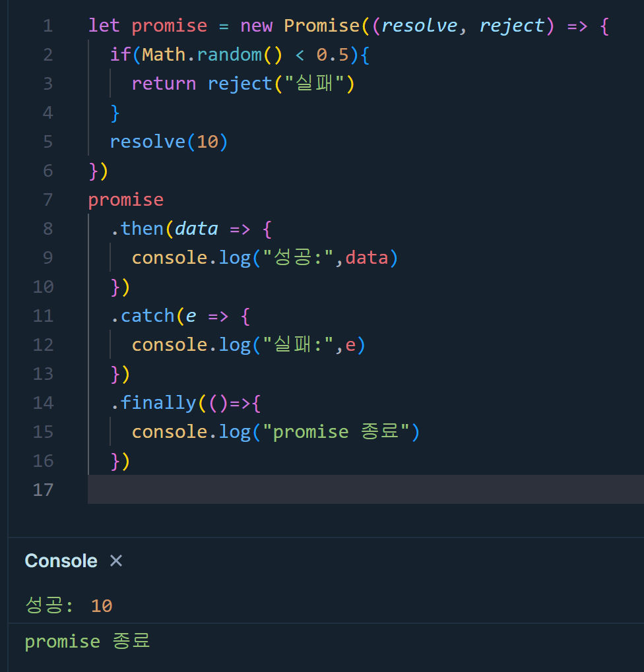Click line number 9 in the gutter
The height and width of the screenshot is (672, 644).
pos(48,258)
